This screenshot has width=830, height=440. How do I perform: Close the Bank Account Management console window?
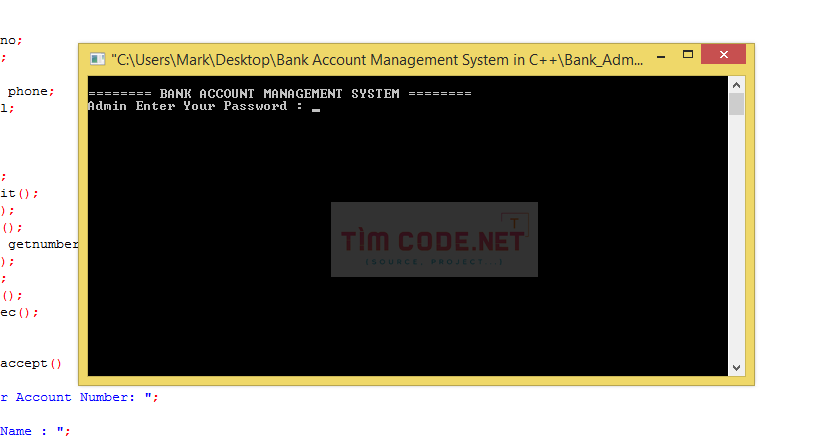[x=724, y=55]
